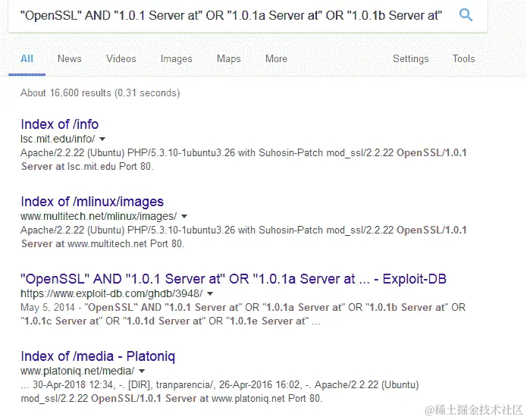Open the Maps tab
Image resolution: width=527 pixels, height=420 pixels.
[x=229, y=59]
